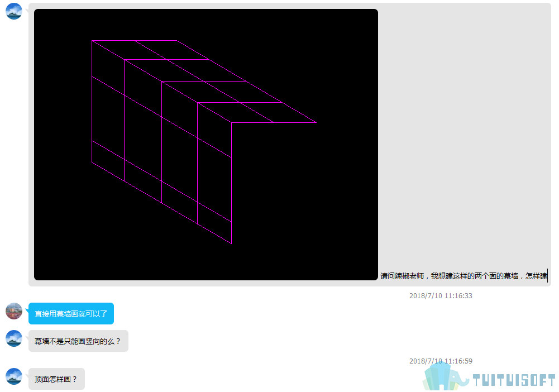Click the message text starting with 请问辣椒老师
The height and width of the screenshot is (392, 559).
464,276
